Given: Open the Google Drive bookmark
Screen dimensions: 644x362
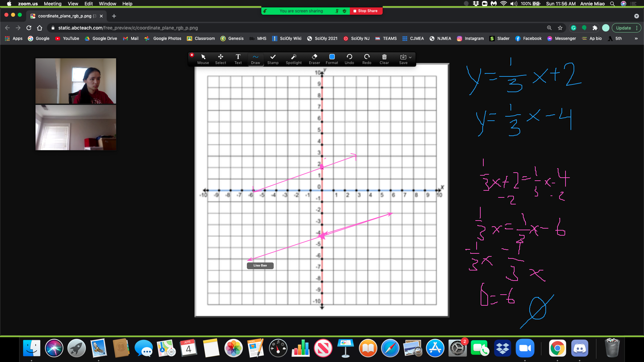Looking at the screenshot, I should [101, 39].
